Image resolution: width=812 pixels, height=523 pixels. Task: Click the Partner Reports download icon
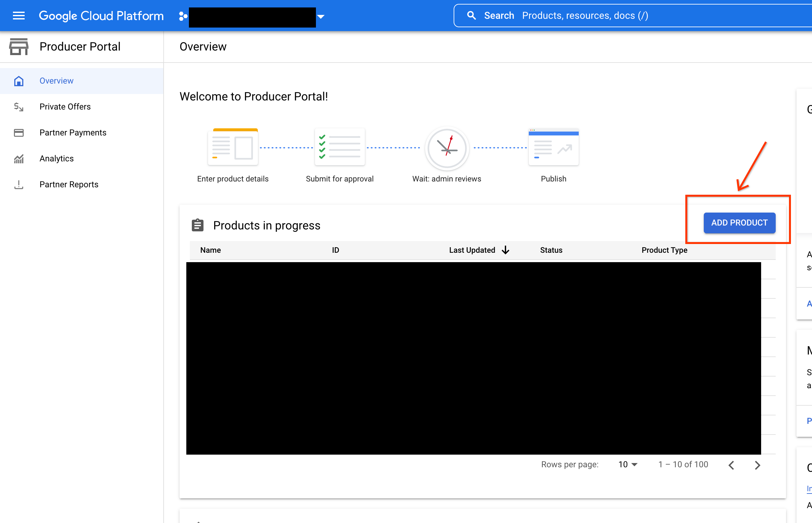tap(19, 184)
